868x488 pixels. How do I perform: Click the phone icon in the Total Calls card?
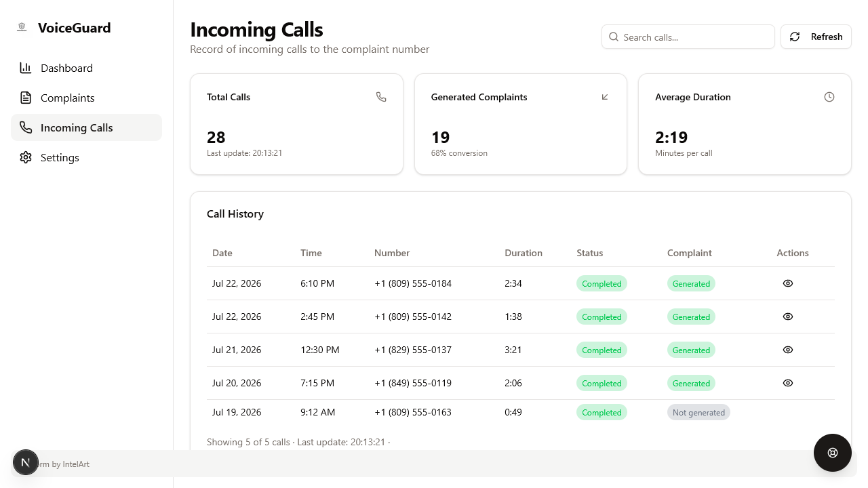tap(381, 97)
